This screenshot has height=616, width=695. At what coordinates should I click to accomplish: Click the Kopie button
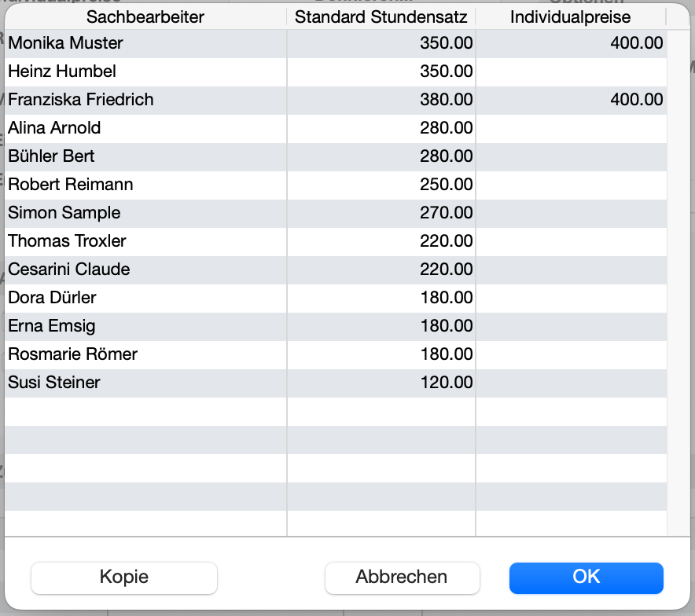(x=123, y=577)
